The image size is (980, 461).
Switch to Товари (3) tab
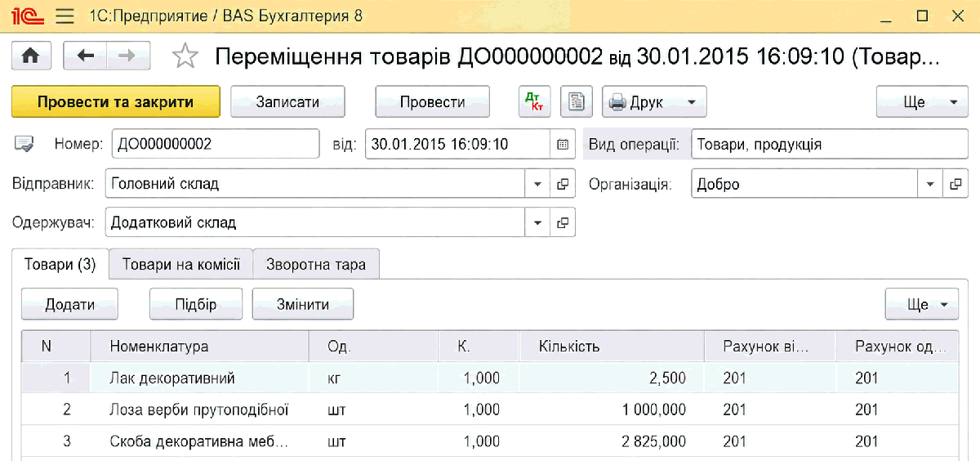click(x=60, y=264)
